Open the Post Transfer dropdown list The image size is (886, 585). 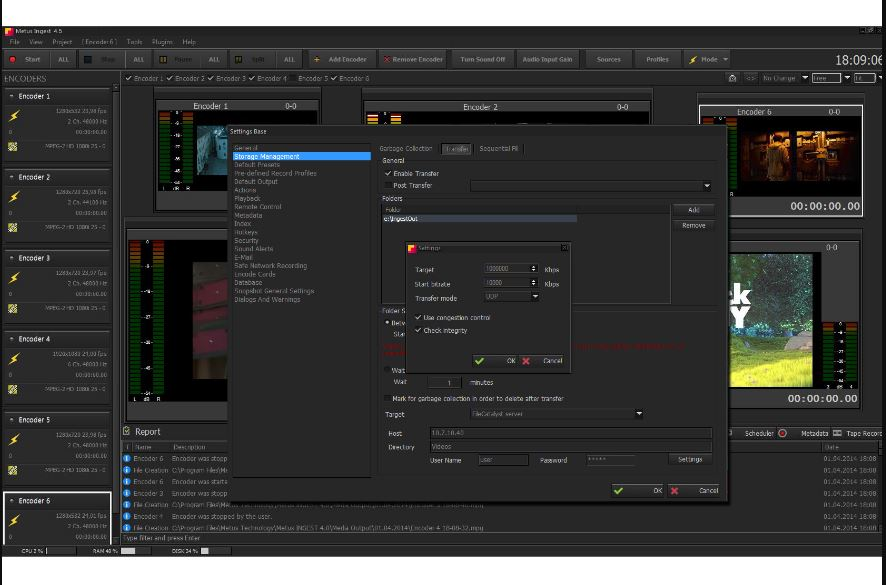click(x=706, y=185)
